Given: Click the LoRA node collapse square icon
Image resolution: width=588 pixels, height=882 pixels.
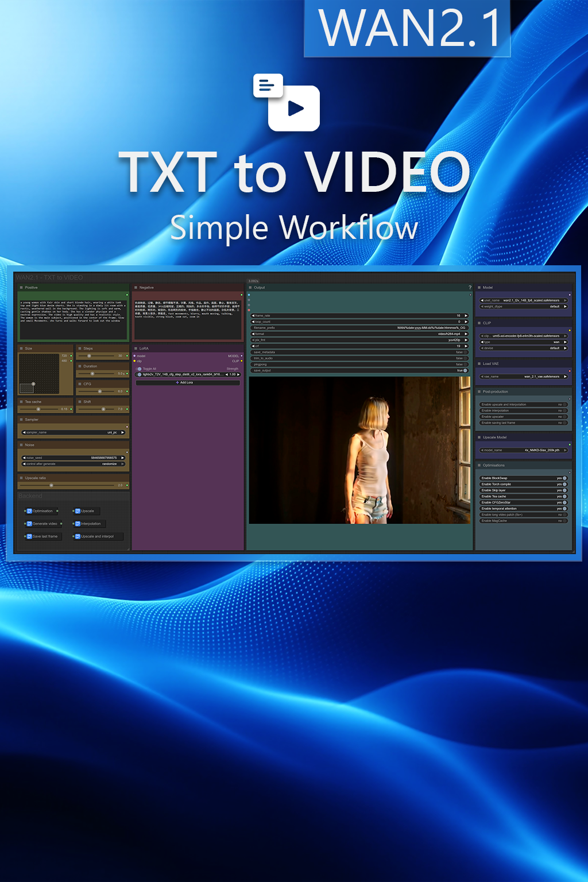Looking at the screenshot, I should [136, 349].
